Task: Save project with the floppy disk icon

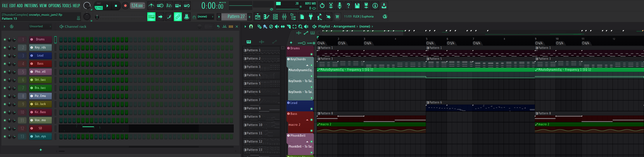Action: (x=357, y=5)
